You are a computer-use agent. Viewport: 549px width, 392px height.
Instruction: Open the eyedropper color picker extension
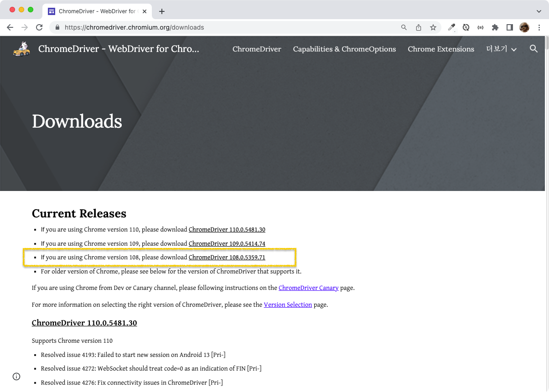[451, 27]
